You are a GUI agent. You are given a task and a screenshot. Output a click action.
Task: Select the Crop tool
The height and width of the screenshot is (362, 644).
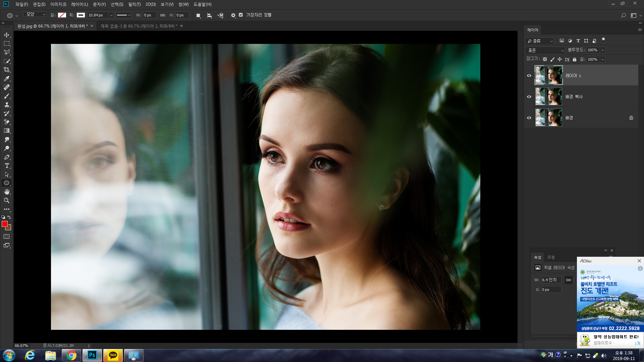7,70
